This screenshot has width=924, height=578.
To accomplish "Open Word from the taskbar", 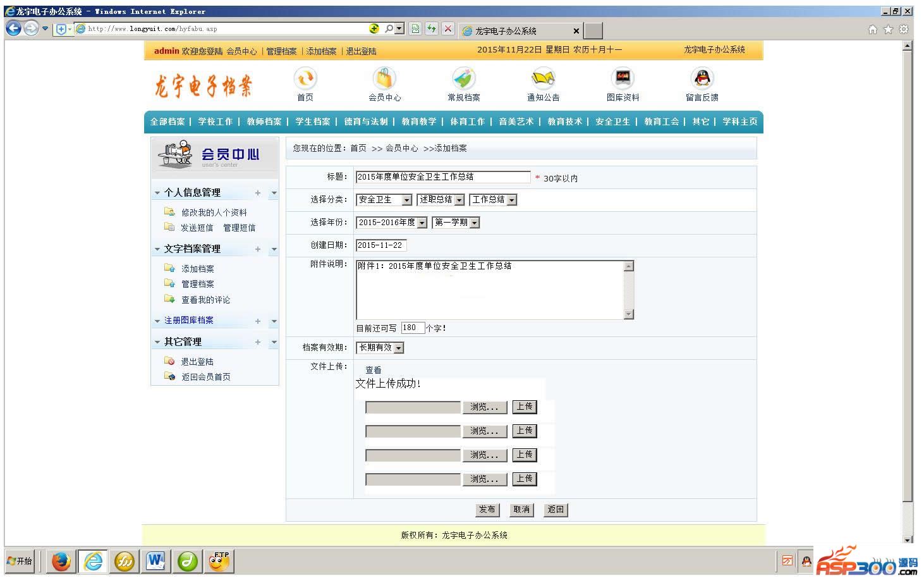I will click(155, 561).
